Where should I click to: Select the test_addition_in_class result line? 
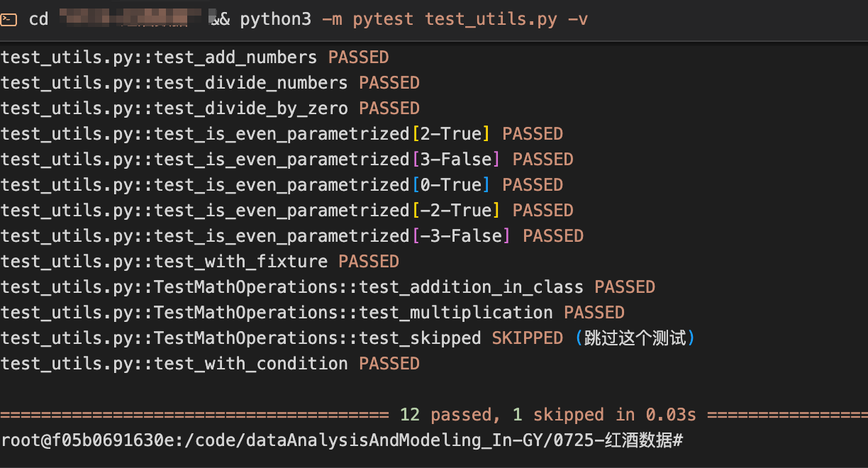[328, 287]
